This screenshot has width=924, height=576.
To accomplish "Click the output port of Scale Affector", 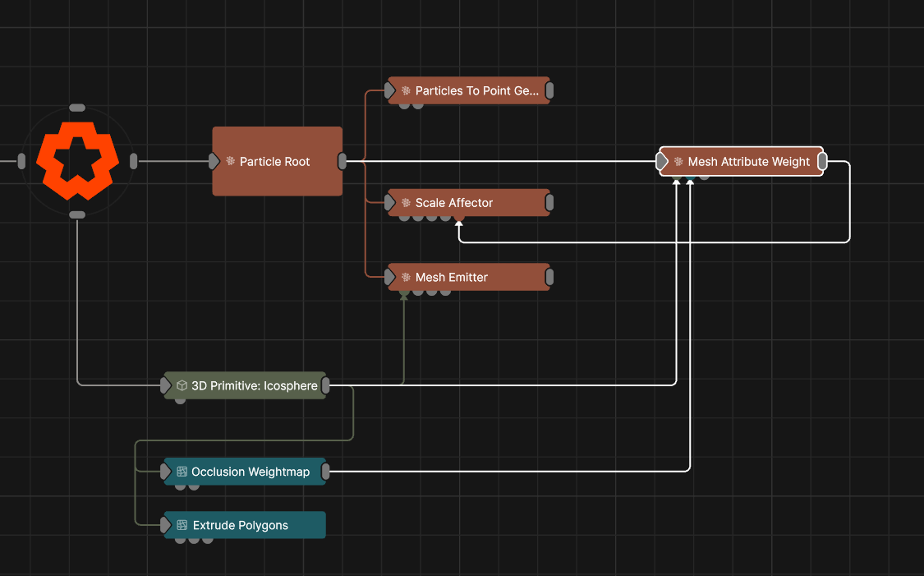I will tap(549, 203).
